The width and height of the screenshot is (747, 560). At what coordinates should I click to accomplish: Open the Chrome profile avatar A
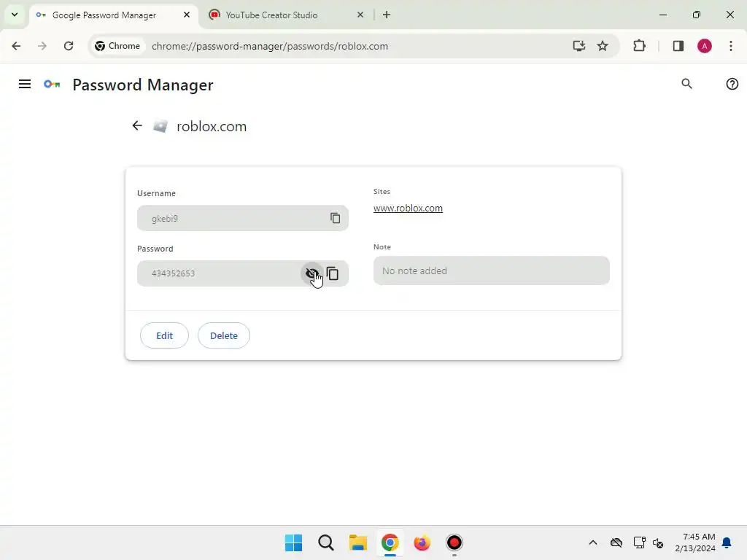tap(704, 46)
